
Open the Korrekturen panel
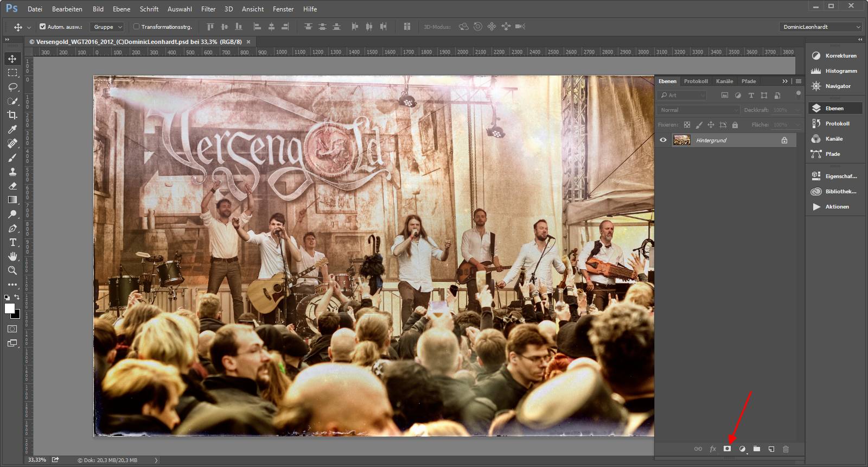tap(835, 55)
